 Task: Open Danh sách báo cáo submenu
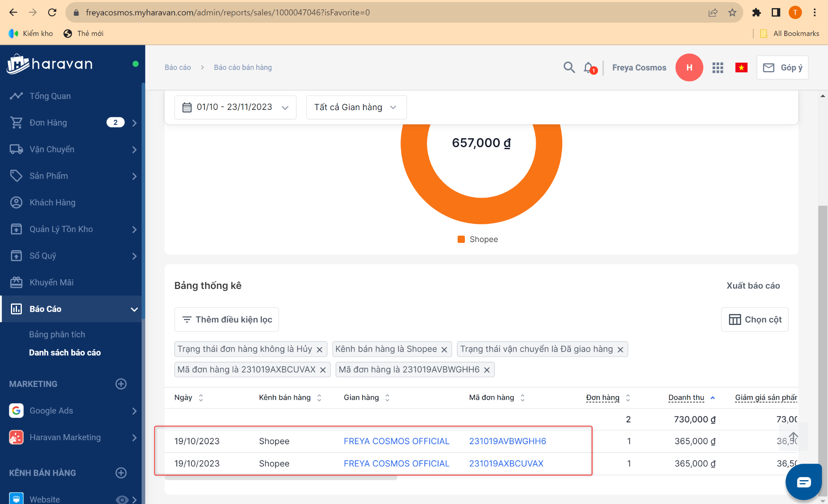coord(65,352)
